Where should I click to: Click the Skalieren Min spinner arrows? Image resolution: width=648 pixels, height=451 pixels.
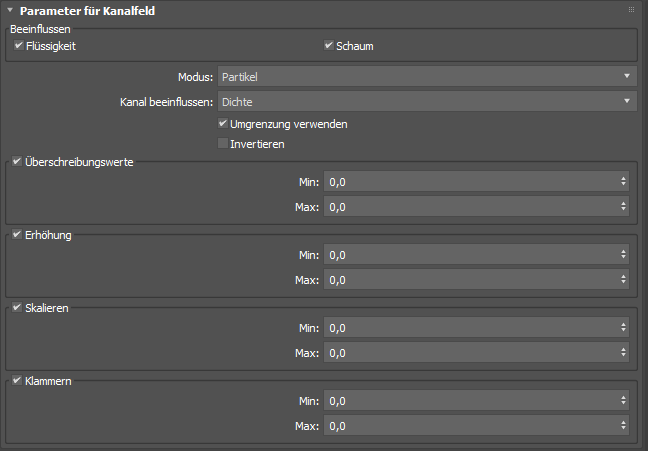point(623,328)
